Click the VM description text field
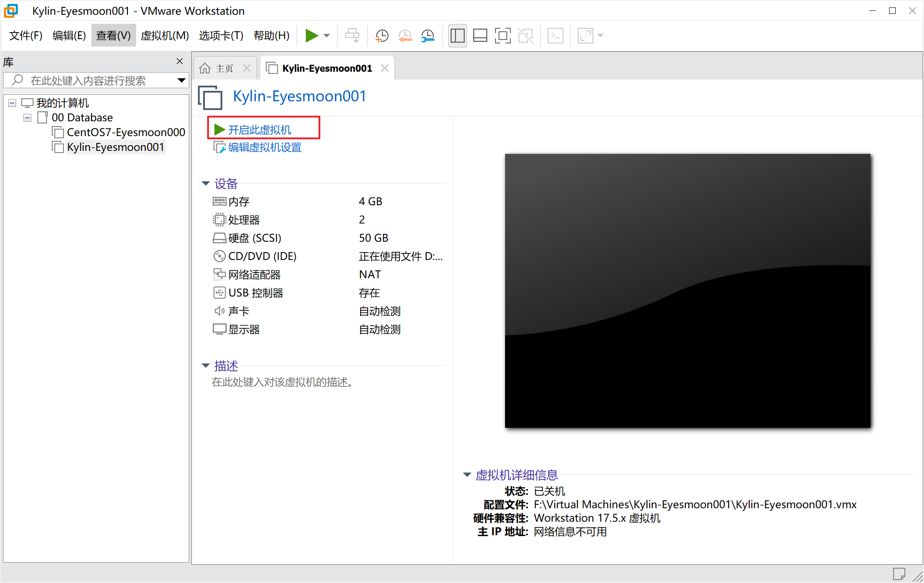The width and height of the screenshot is (924, 583). click(283, 382)
